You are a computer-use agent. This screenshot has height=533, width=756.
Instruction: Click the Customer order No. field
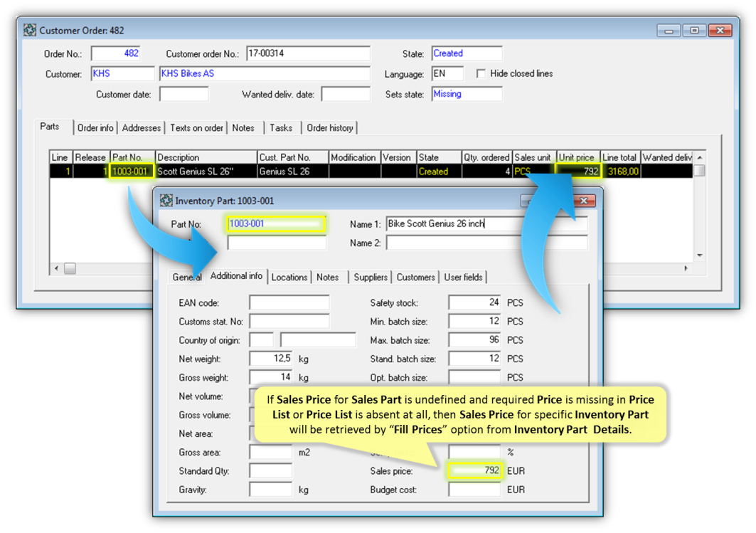[x=308, y=54]
